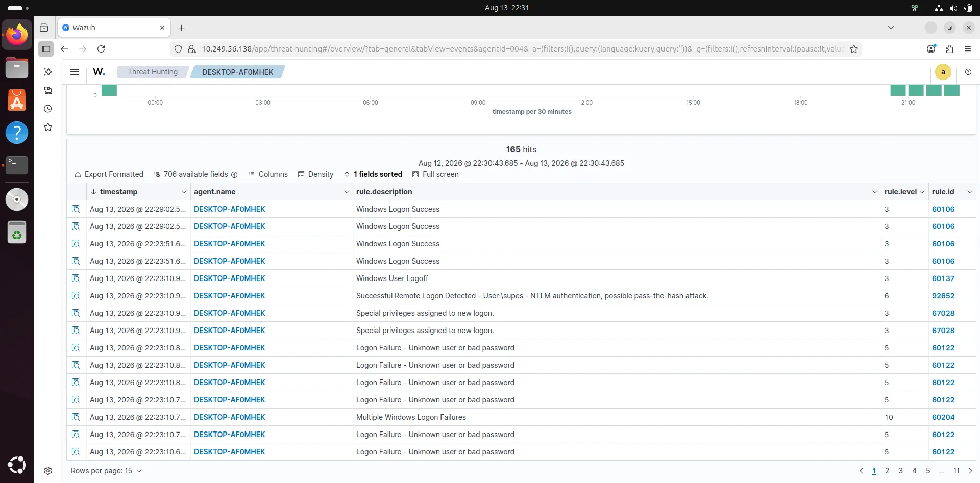Image resolution: width=980 pixels, height=483 pixels.
Task: Inspect the 22:23:10 Windows User Logoff event details
Action: click(76, 278)
